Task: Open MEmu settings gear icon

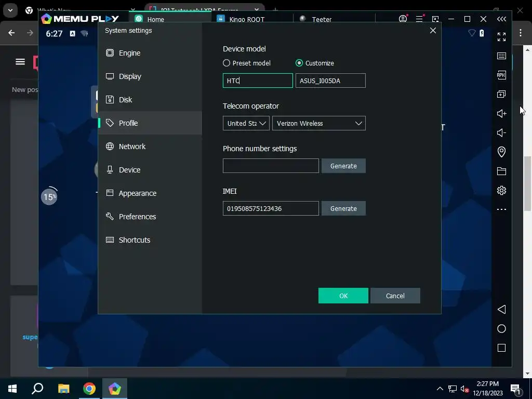Action: (501, 190)
